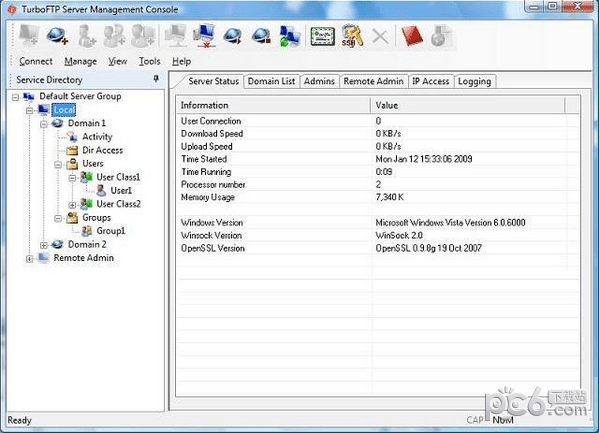Switch to the Domain List tab

[271, 81]
